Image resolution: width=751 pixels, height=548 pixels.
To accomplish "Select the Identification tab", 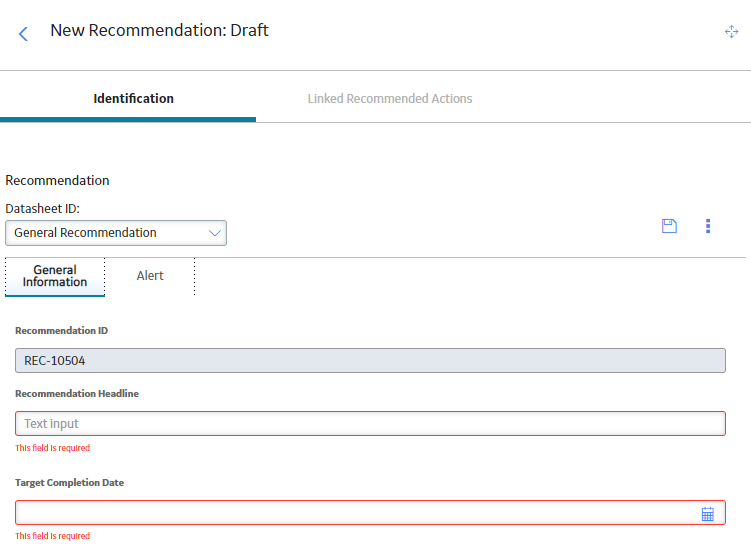I will click(133, 99).
